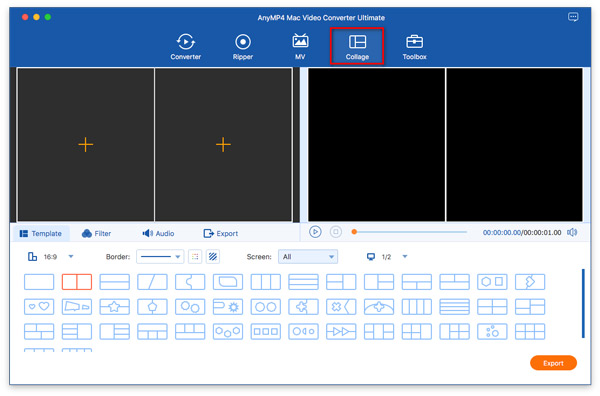
Task: Click the orange Export button
Action: click(x=553, y=363)
